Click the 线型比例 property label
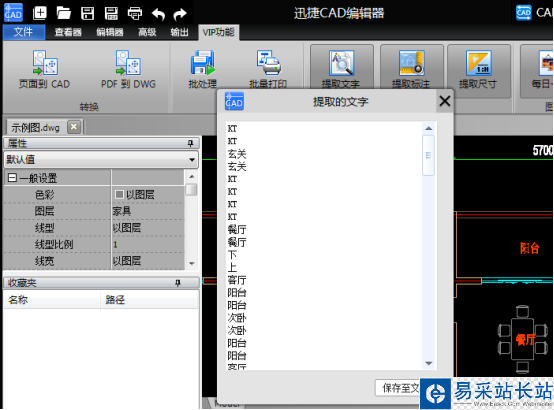The image size is (554, 410). point(54,244)
